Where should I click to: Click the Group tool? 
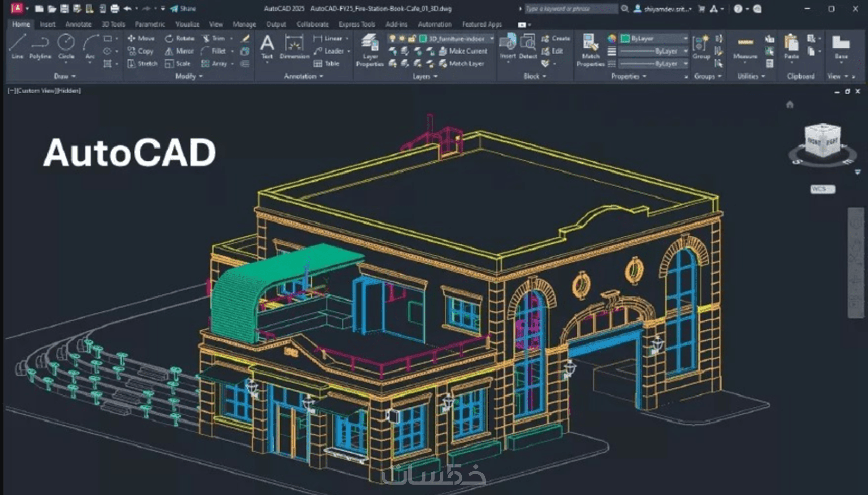click(701, 46)
